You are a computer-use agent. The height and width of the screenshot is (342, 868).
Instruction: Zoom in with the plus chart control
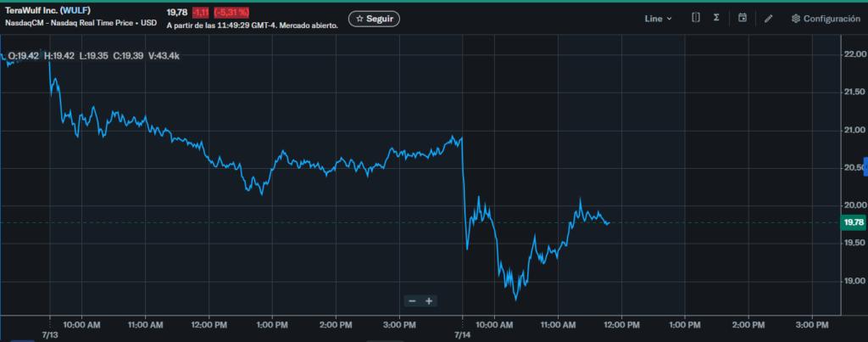[x=428, y=301]
